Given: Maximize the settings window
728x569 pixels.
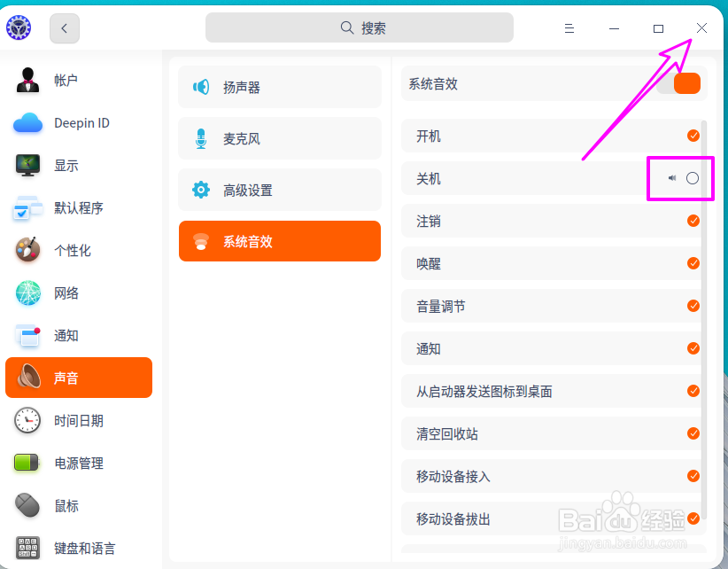Looking at the screenshot, I should (x=658, y=28).
